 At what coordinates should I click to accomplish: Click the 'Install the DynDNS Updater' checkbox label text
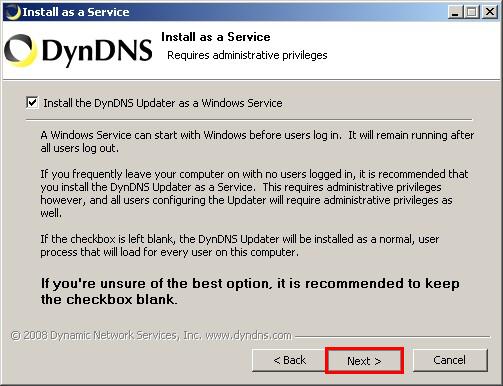(x=163, y=103)
